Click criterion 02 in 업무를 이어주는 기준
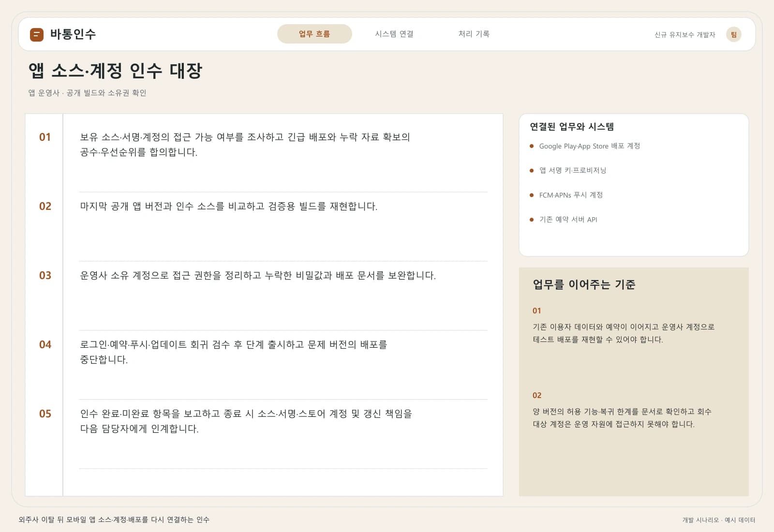 (x=537, y=395)
